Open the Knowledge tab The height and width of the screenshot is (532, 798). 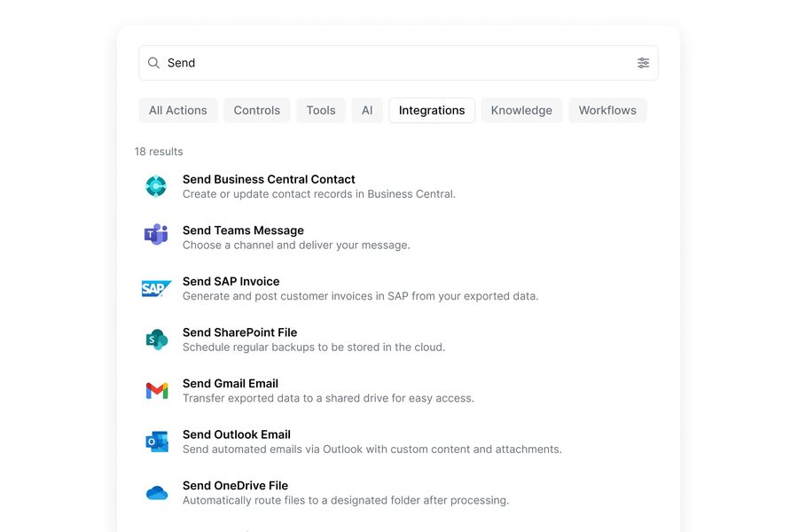point(521,111)
